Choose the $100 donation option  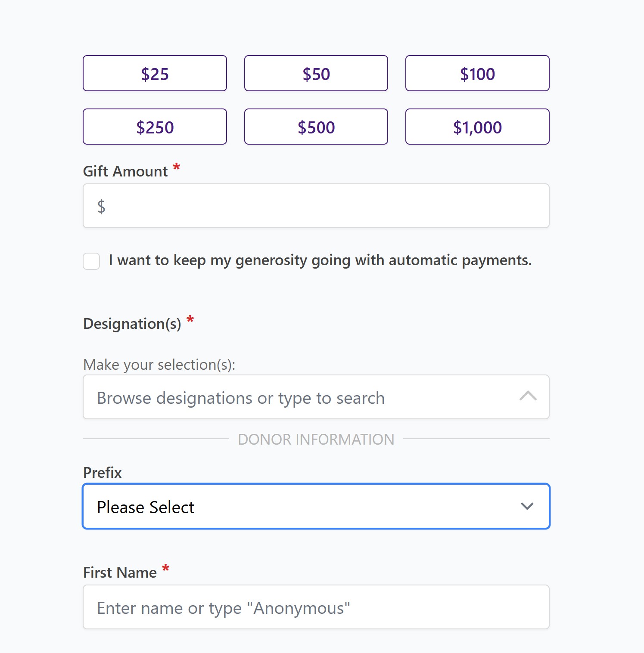(x=477, y=73)
